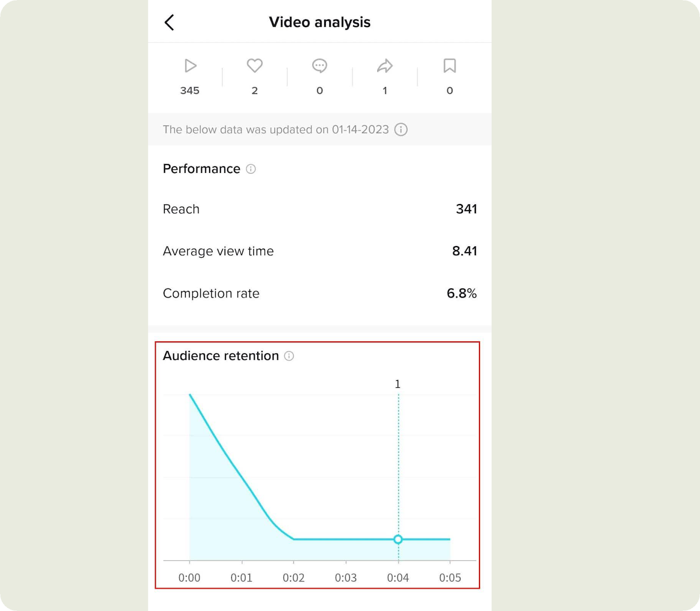Click the comment bubble icon

319,66
